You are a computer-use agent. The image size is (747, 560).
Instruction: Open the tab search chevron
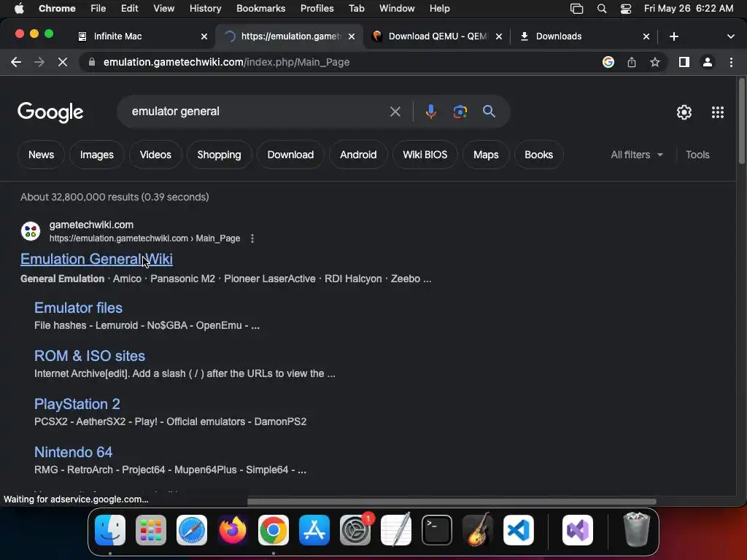(730, 36)
